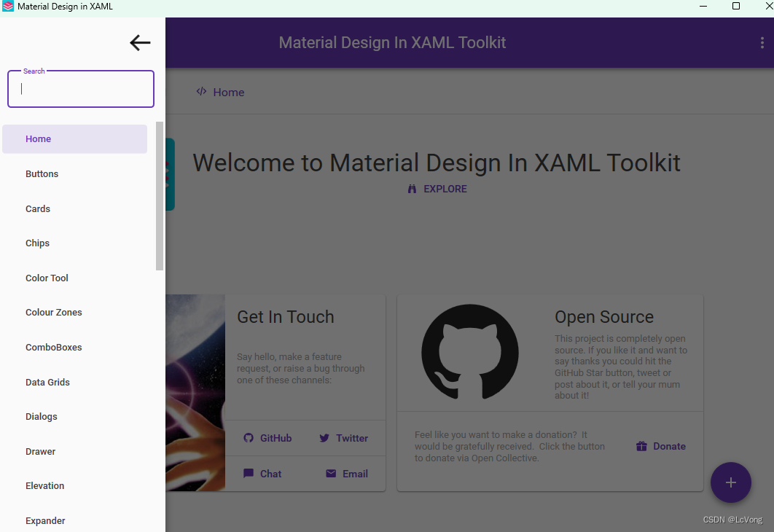The height and width of the screenshot is (532, 774).
Task: Open the overflow kebab menu in the toolbar
Action: 762,42
